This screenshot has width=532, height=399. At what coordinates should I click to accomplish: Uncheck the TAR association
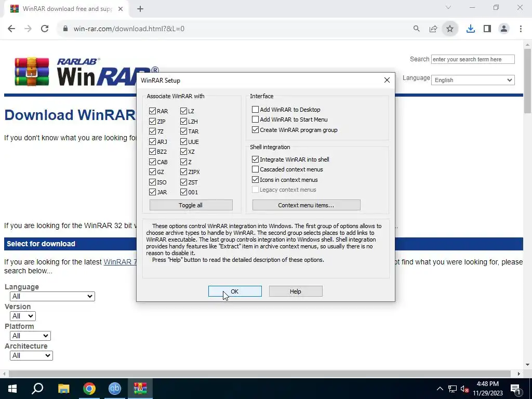coord(183,131)
